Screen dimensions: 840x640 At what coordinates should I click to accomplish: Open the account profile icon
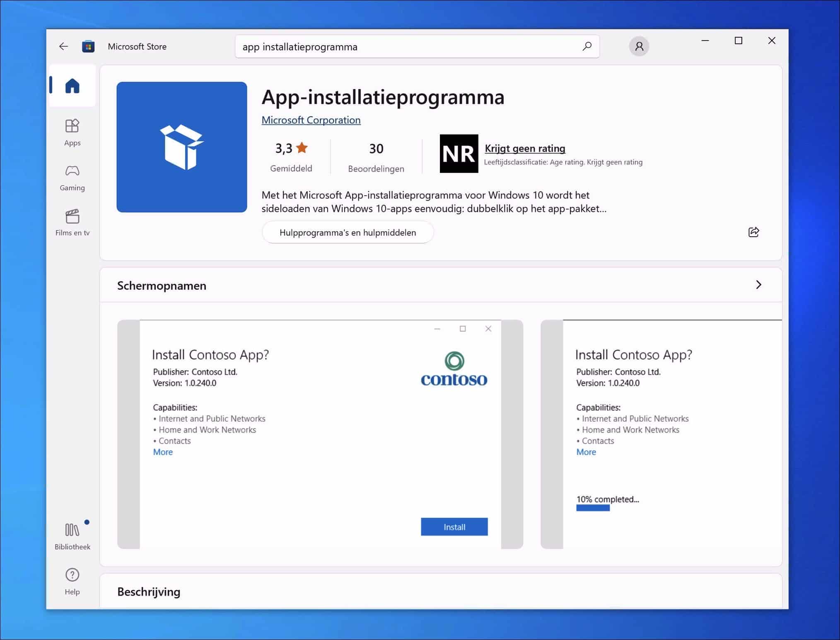[x=638, y=46]
